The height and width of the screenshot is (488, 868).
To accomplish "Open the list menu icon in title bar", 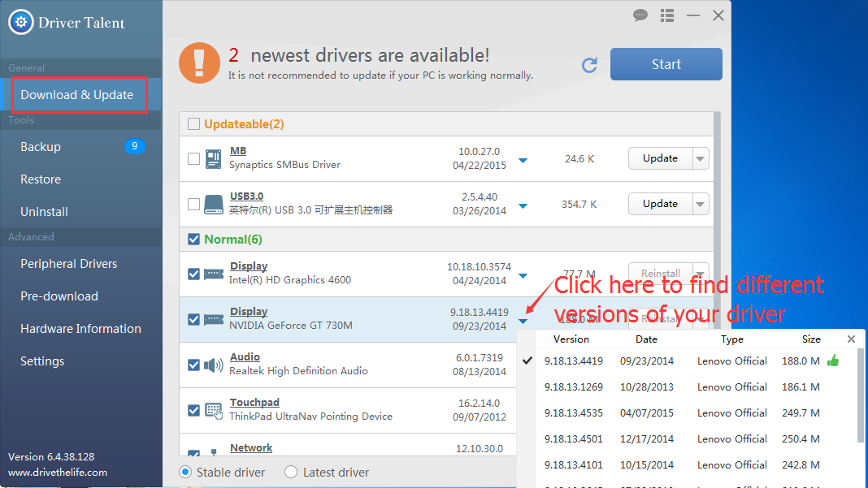I will 667,15.
